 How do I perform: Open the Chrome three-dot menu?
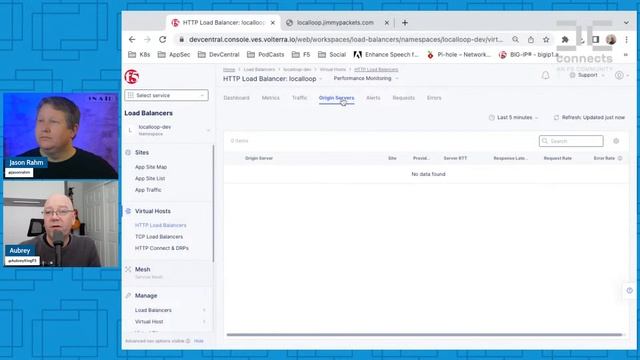pyautogui.click(x=626, y=40)
